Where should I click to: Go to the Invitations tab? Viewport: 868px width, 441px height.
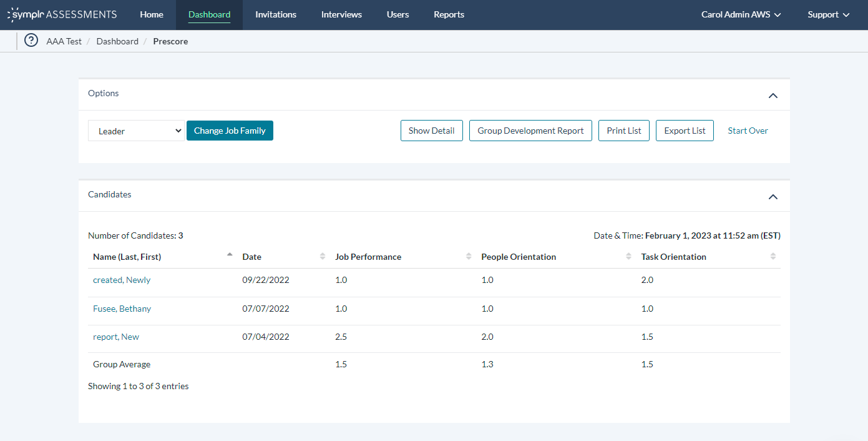pyautogui.click(x=276, y=14)
